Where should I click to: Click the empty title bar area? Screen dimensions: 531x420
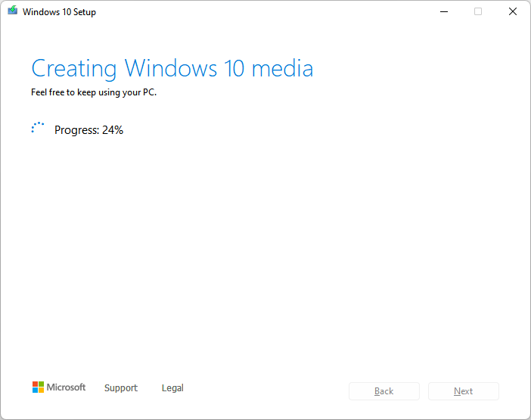(265, 11)
